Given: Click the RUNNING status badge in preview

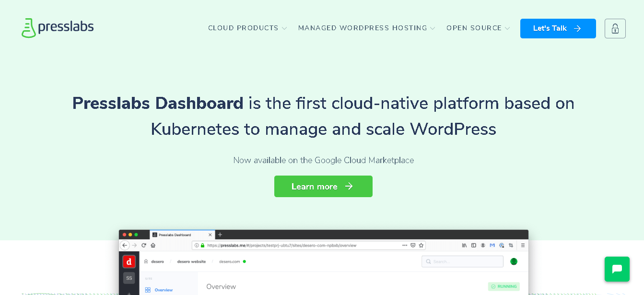Looking at the screenshot, I should point(503,286).
